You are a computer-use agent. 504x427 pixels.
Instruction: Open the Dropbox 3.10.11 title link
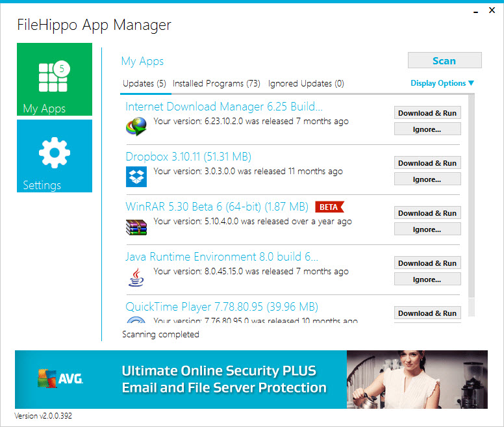(188, 157)
